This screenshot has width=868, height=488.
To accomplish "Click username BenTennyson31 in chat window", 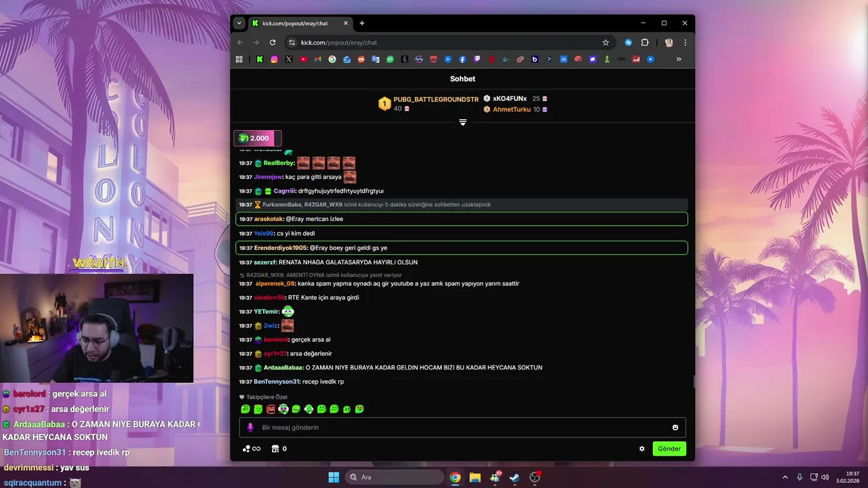I will [277, 382].
